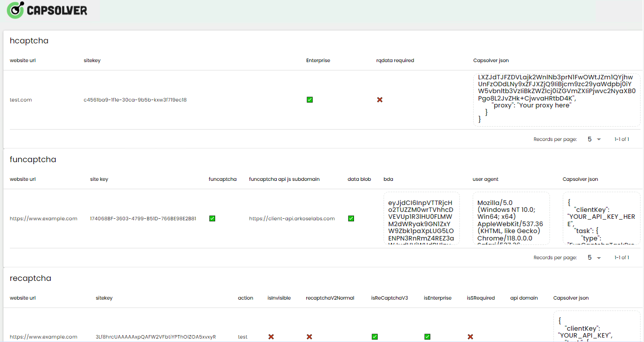The width and height of the screenshot is (644, 342).
Task: Click 'funcaptcha' section title
Action: tap(33, 160)
